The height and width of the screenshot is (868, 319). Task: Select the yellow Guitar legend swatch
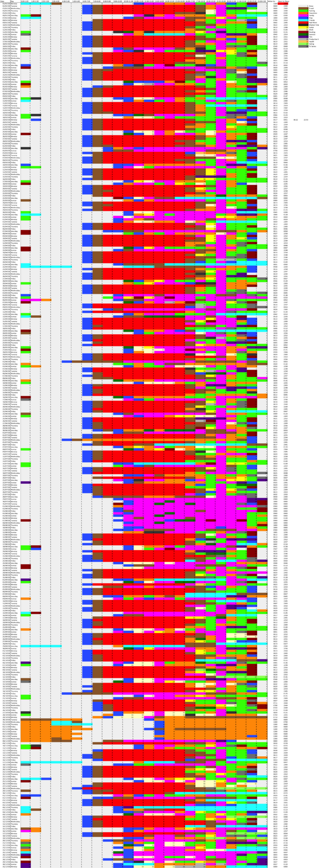pos(303,27)
